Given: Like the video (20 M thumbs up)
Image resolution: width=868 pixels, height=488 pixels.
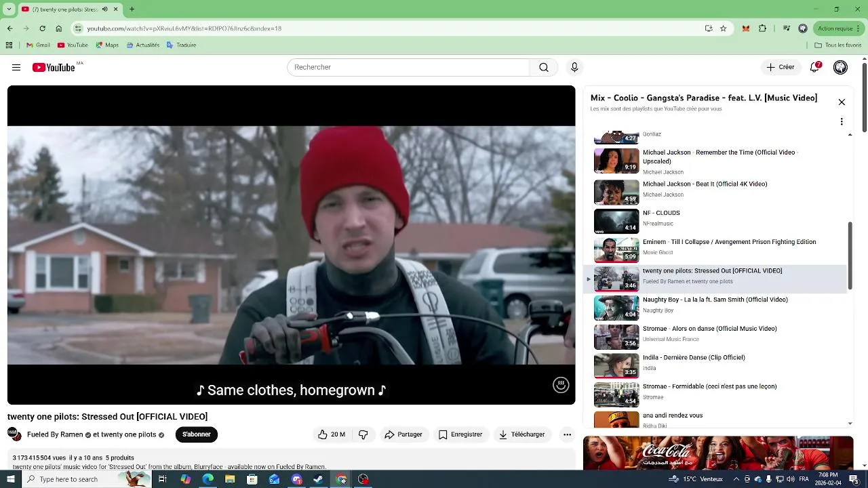Looking at the screenshot, I should 332,434.
